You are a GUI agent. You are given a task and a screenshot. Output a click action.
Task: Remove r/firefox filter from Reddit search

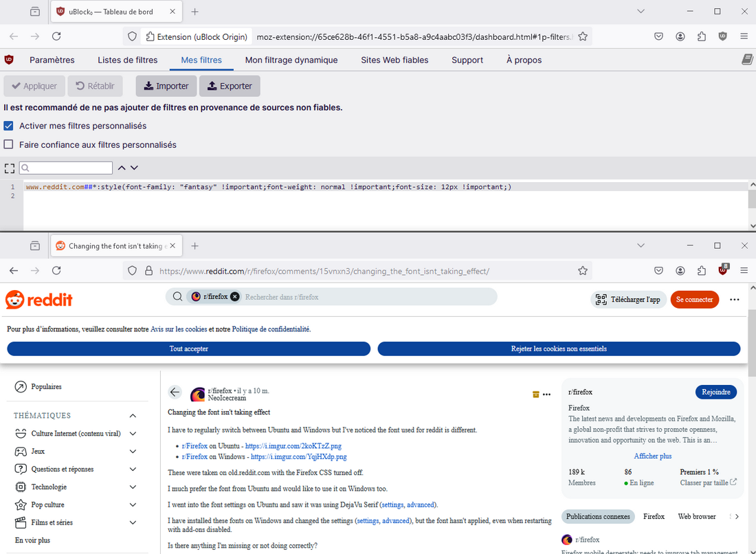coord(234,296)
